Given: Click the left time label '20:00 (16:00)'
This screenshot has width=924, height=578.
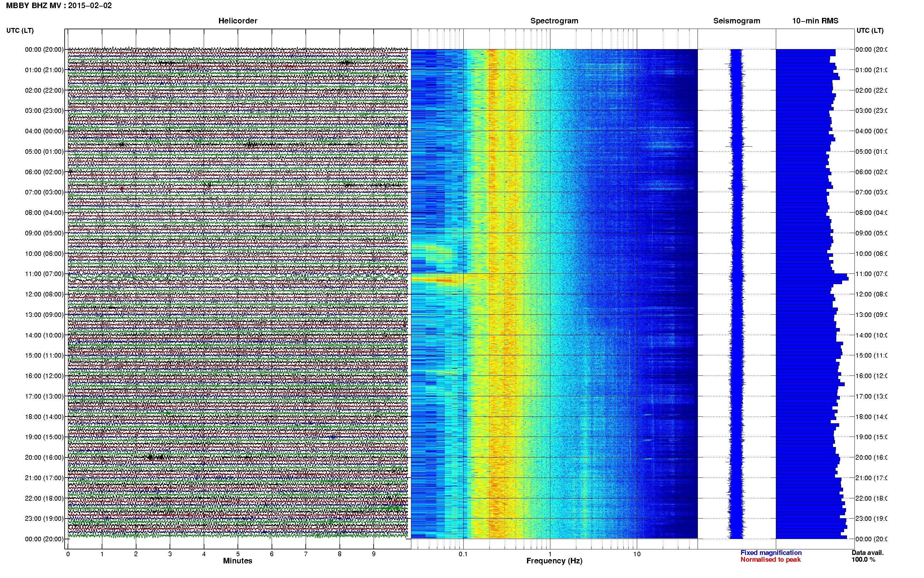Looking at the screenshot, I should pyautogui.click(x=44, y=458).
